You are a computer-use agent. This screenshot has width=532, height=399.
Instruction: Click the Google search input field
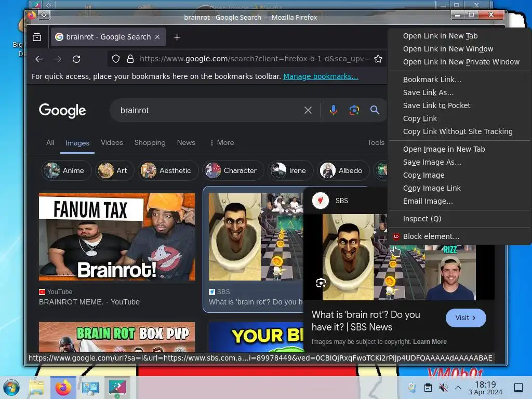tap(209, 110)
